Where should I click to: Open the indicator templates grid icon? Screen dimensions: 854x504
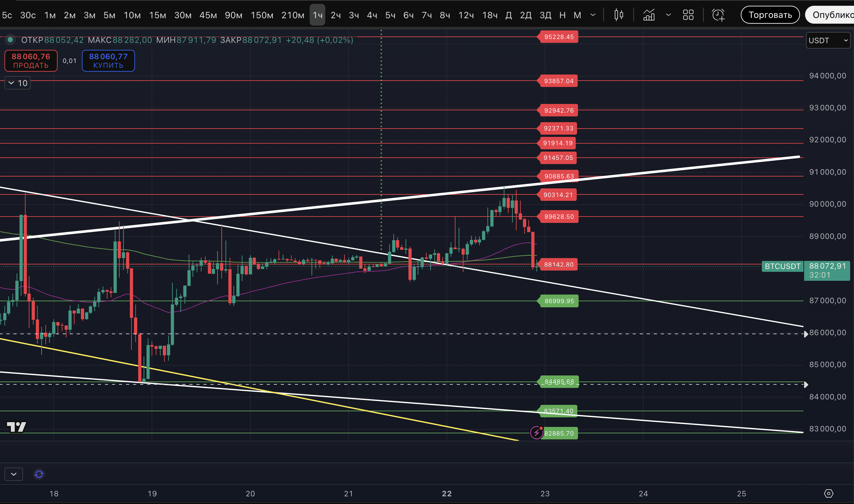(688, 15)
